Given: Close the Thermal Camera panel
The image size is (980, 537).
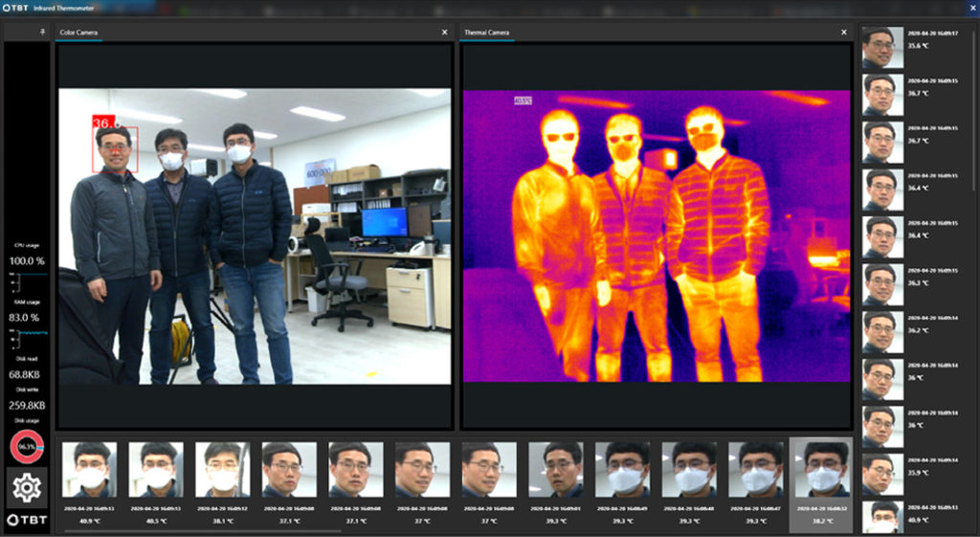Looking at the screenshot, I should 844,33.
